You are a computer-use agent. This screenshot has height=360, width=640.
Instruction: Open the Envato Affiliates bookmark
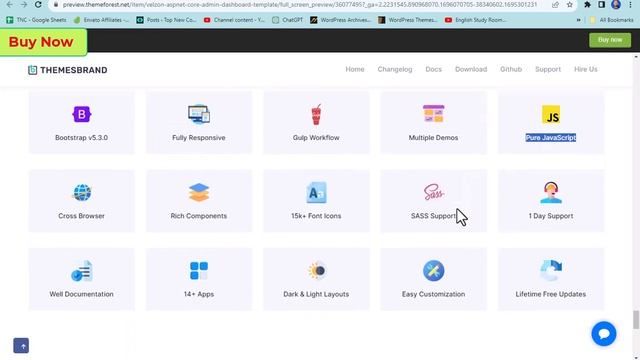(x=101, y=20)
